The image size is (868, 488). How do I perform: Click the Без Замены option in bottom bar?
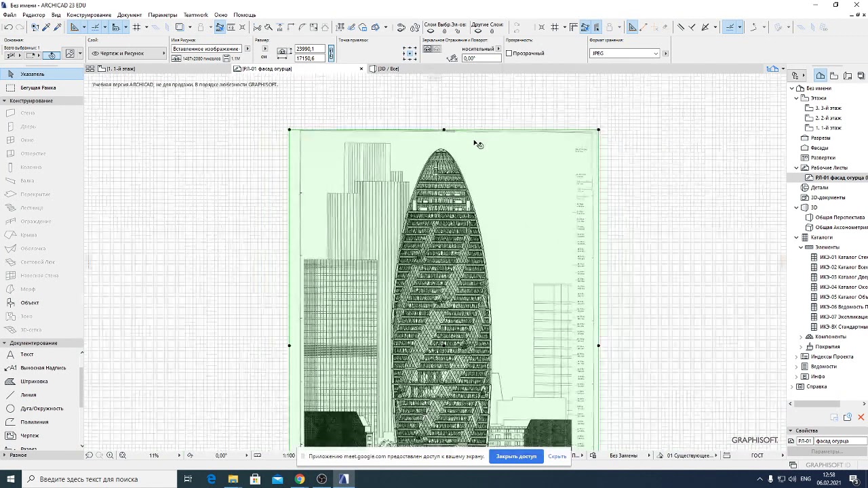click(623, 455)
